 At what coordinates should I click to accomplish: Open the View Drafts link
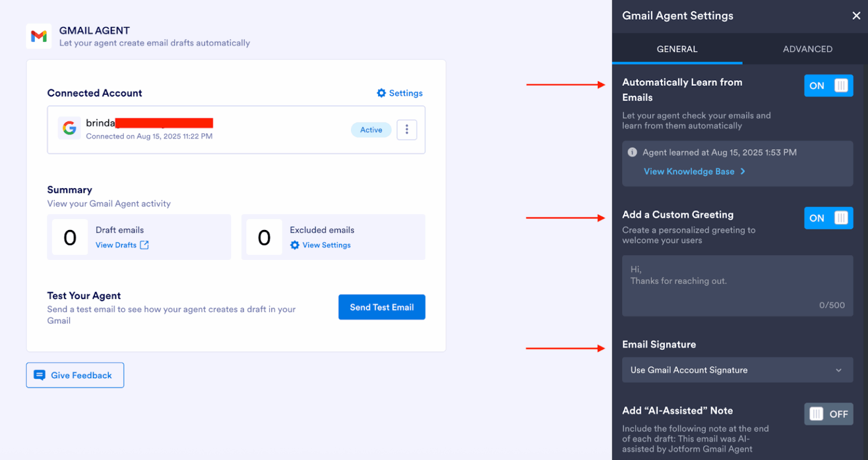[x=116, y=245]
